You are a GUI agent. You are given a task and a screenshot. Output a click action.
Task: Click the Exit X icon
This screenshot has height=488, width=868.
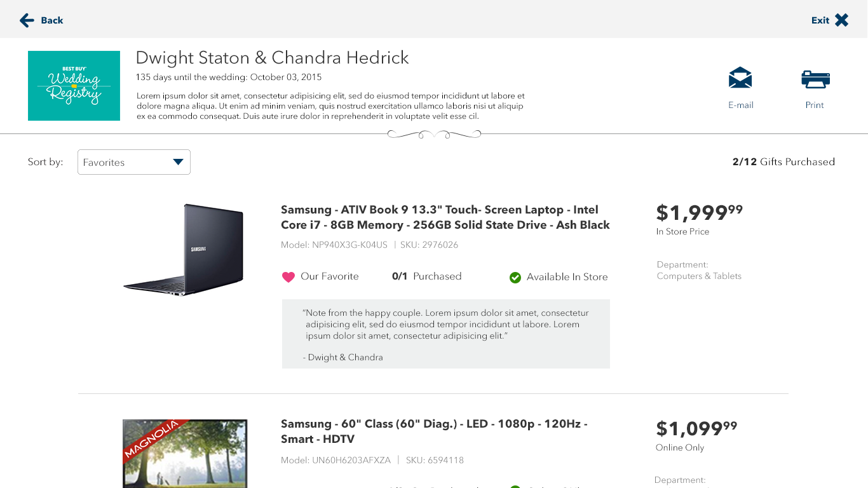(x=841, y=20)
